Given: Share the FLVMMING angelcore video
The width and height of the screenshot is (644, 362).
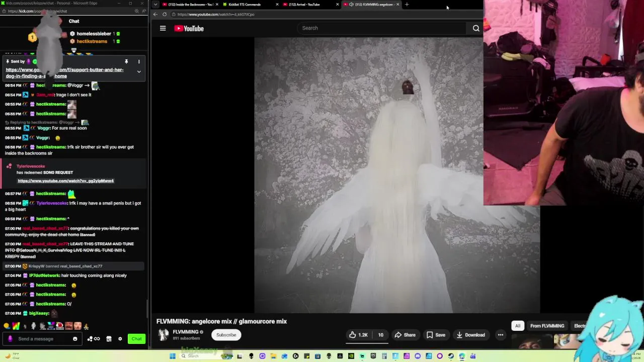Looking at the screenshot, I should point(405,335).
